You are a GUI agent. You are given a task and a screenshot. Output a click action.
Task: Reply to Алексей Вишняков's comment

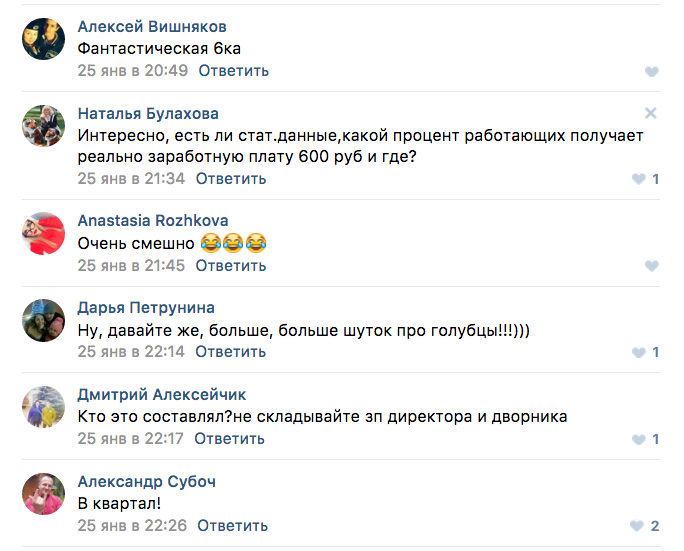click(233, 71)
